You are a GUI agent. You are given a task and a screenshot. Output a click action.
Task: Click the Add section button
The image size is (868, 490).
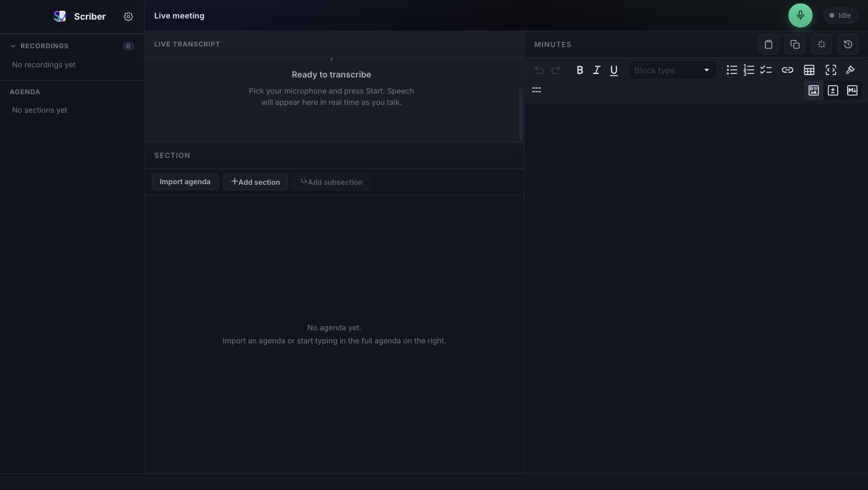point(255,182)
